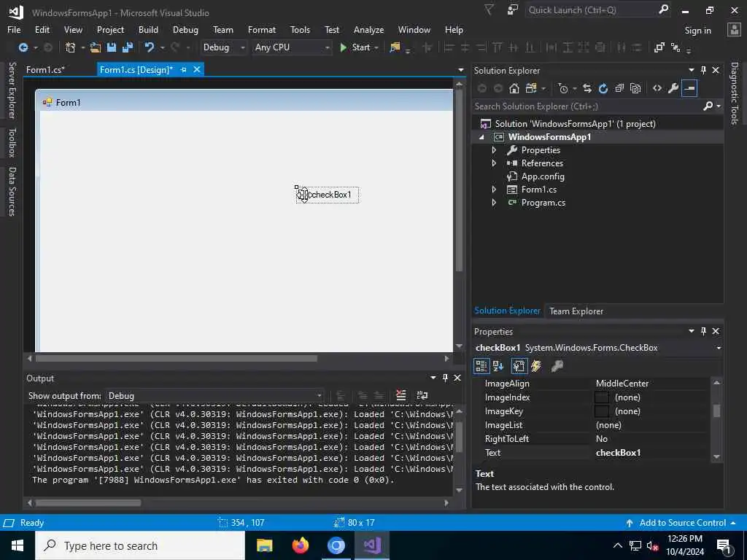Screen dimensions: 747x560
Task: Click the Tab Order toolbar icon
Action: coord(675,47)
